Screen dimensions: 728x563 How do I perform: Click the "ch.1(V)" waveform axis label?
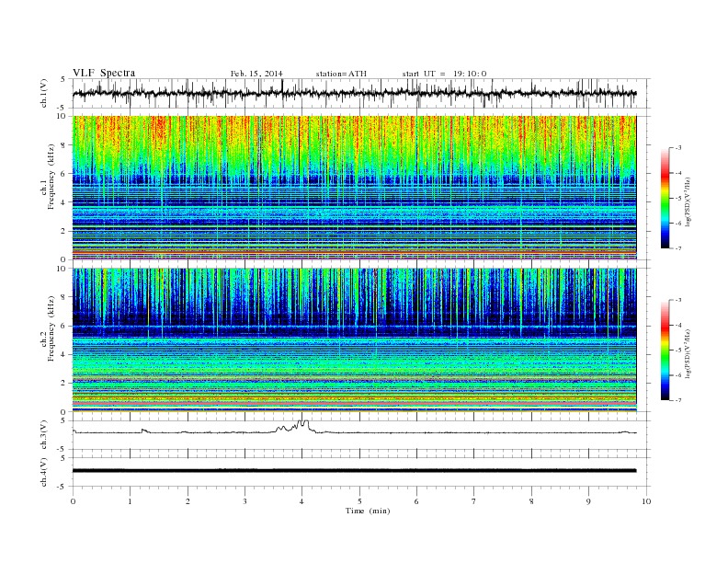(44, 93)
